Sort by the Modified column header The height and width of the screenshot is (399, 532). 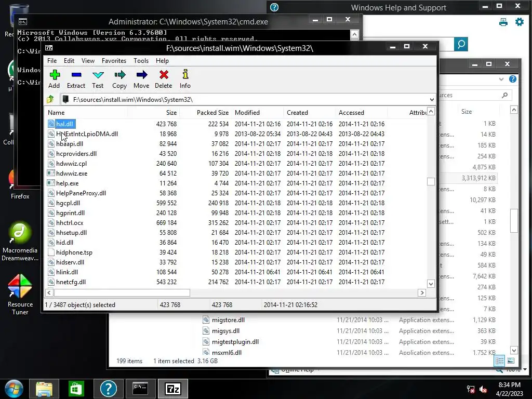point(258,113)
